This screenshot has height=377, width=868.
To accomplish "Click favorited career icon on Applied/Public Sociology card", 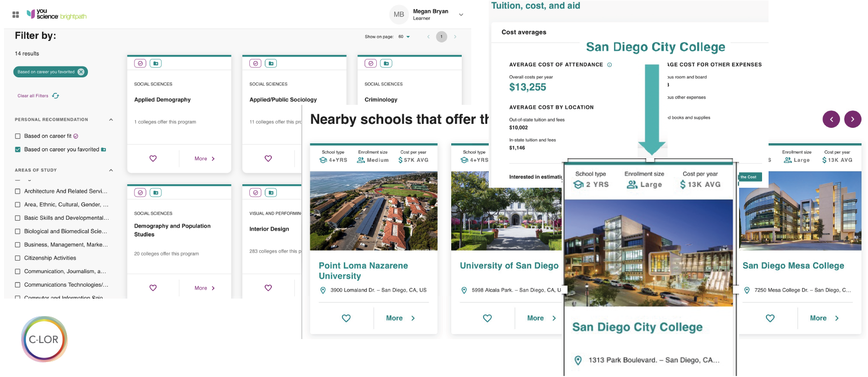I will click(271, 63).
